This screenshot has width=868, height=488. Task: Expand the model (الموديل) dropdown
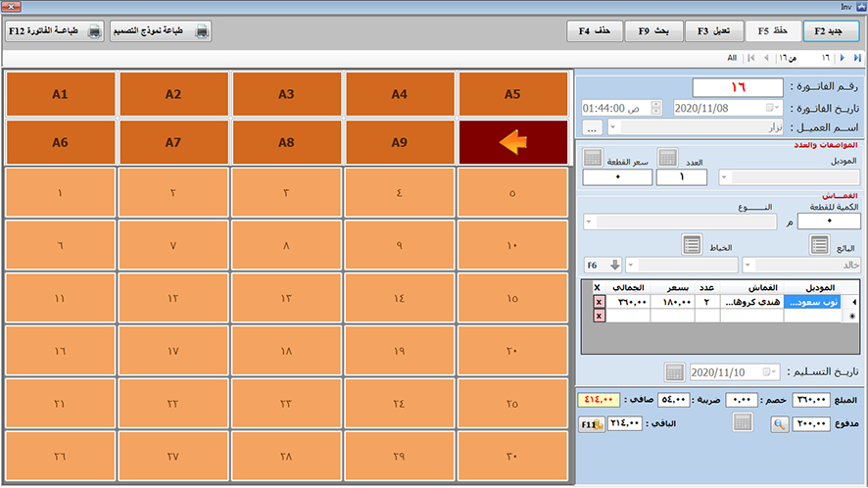pos(726,177)
